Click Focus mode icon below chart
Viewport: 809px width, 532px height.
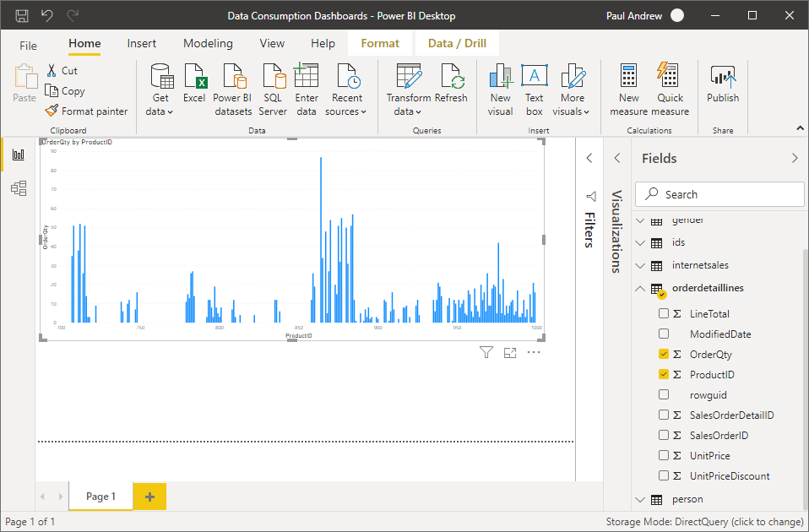(509, 353)
